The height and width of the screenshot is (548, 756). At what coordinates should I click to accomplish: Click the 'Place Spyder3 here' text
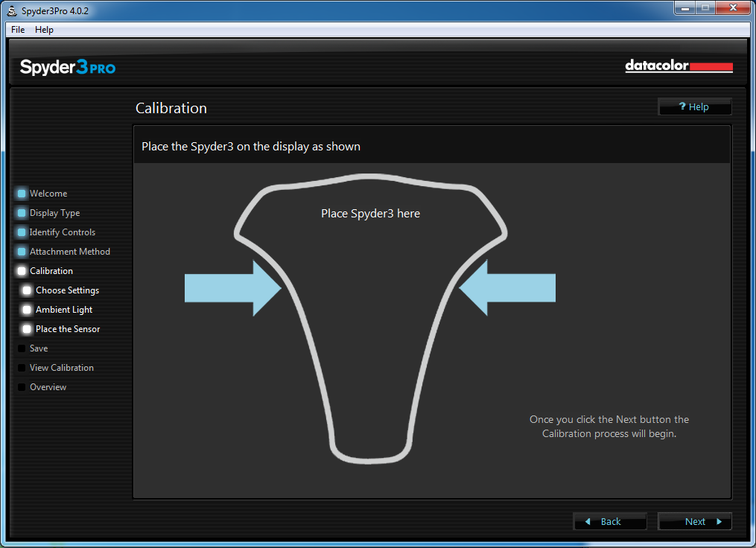tap(370, 214)
